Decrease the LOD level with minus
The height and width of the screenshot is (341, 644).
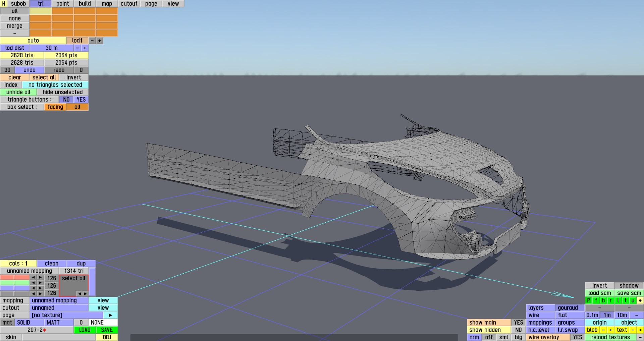tap(92, 41)
